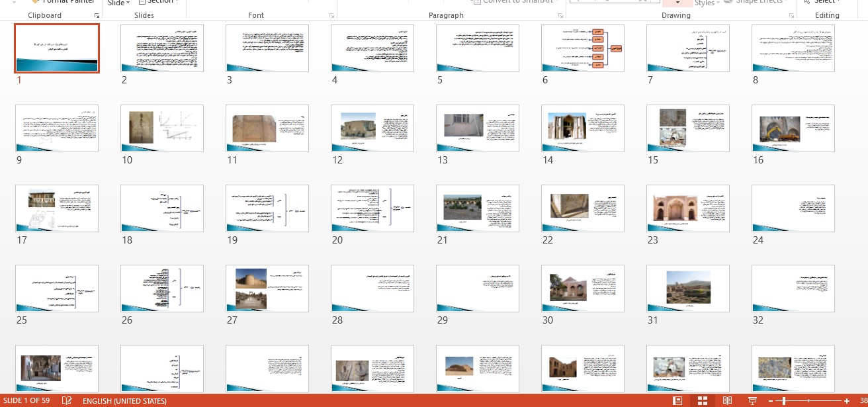The height and width of the screenshot is (407, 868).
Task: Select slide 9 thumbnail
Action: coord(57,128)
